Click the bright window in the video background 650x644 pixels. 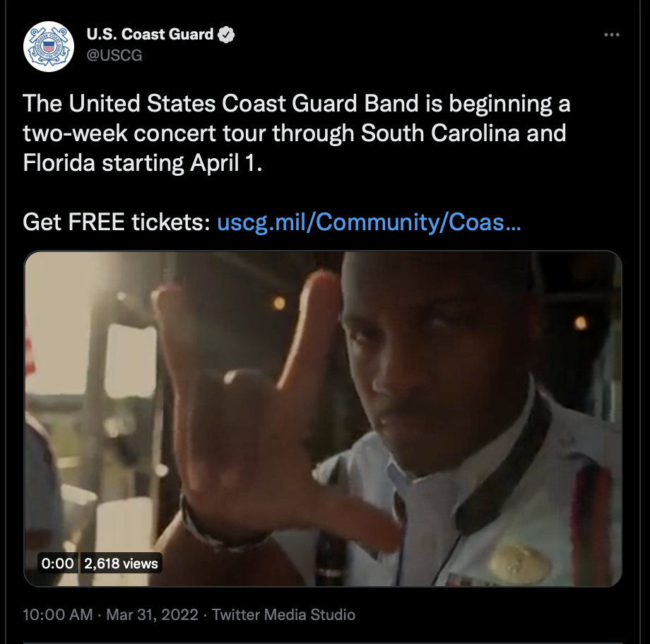[x=129, y=359]
